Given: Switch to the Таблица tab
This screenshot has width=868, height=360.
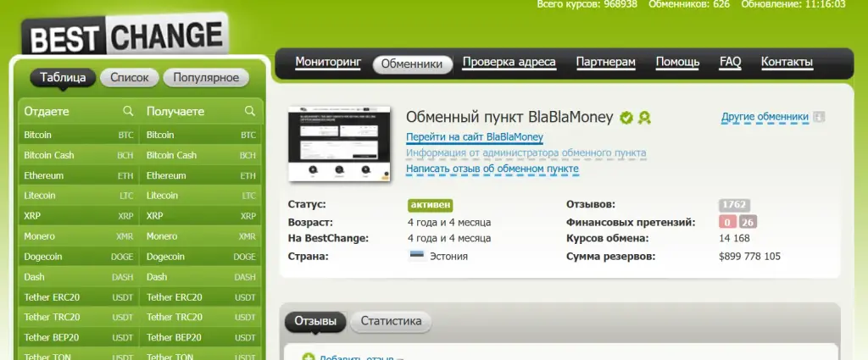Looking at the screenshot, I should tap(63, 77).
